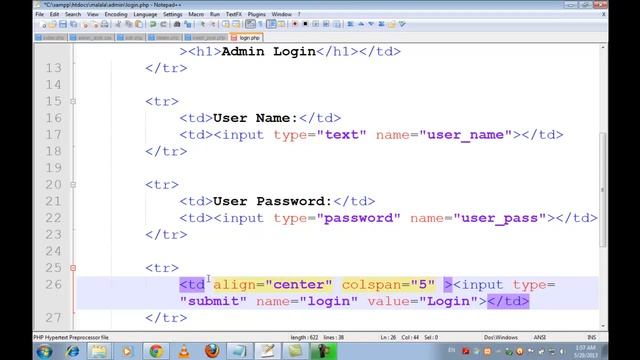640x360 pixels.
Task: Open the Encoding menu
Action: click(116, 14)
